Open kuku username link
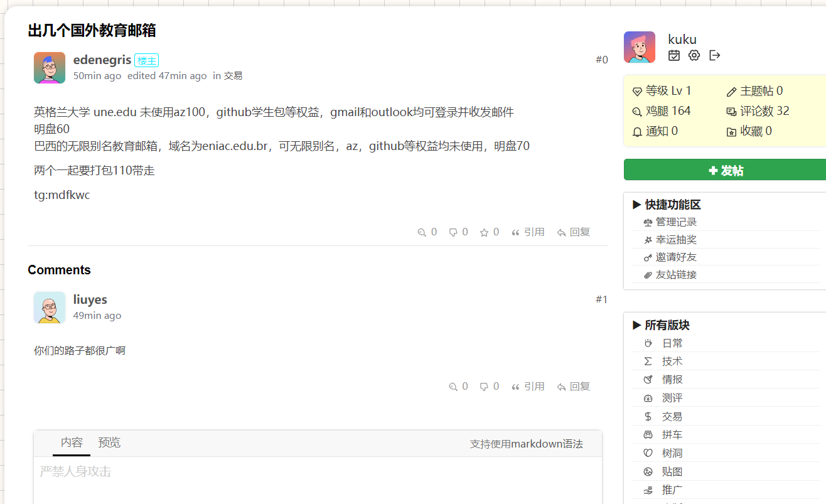826x504 pixels. tap(682, 40)
